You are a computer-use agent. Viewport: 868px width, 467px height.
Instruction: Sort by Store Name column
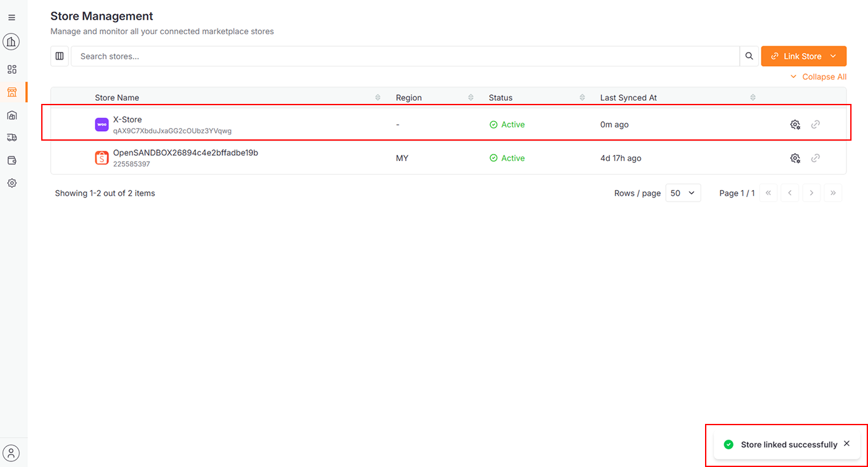pyautogui.click(x=378, y=98)
